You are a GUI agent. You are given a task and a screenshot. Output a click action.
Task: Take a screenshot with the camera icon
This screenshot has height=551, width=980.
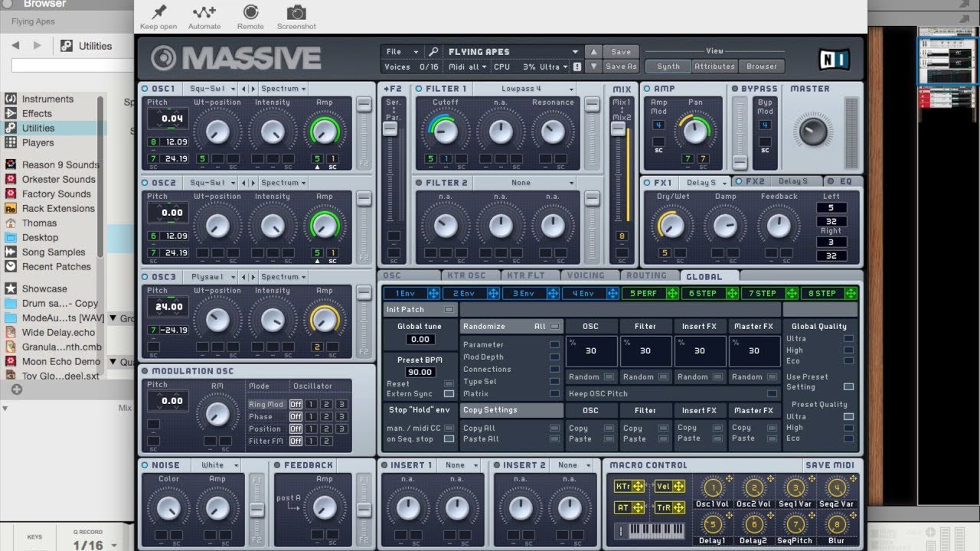(296, 12)
